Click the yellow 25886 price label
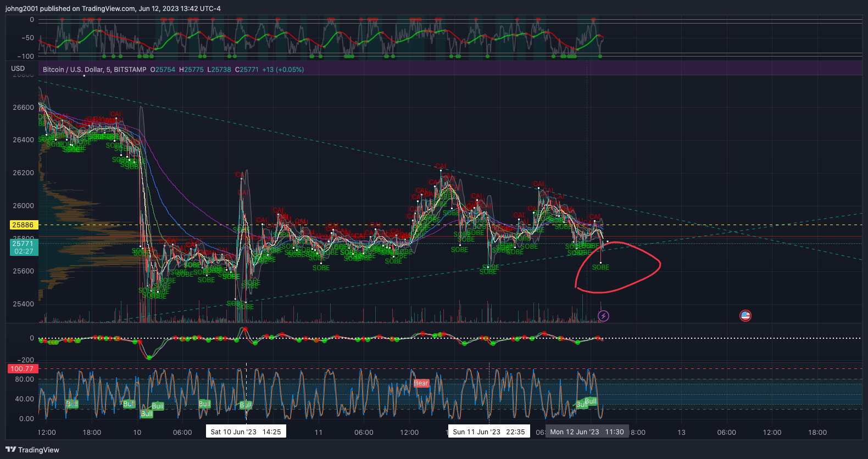 click(23, 225)
